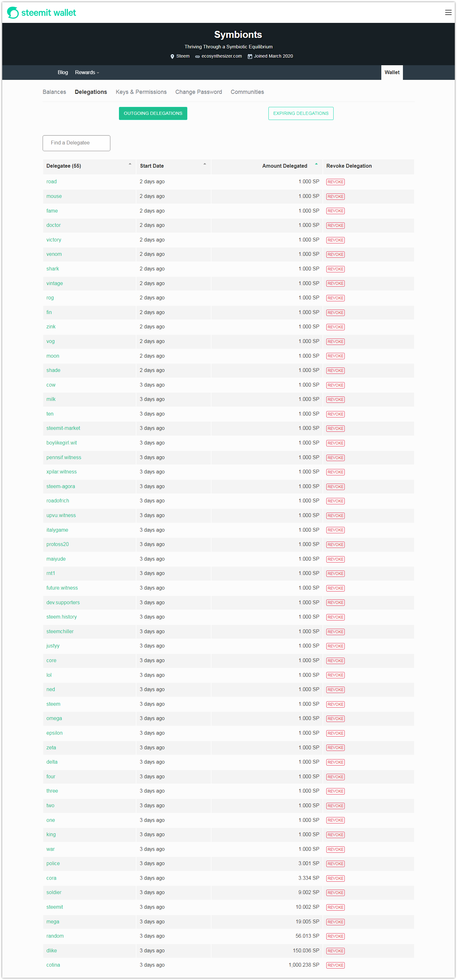Screen dimensions: 457x980
Task: Show Expiring Delegations list
Action: 301,113
